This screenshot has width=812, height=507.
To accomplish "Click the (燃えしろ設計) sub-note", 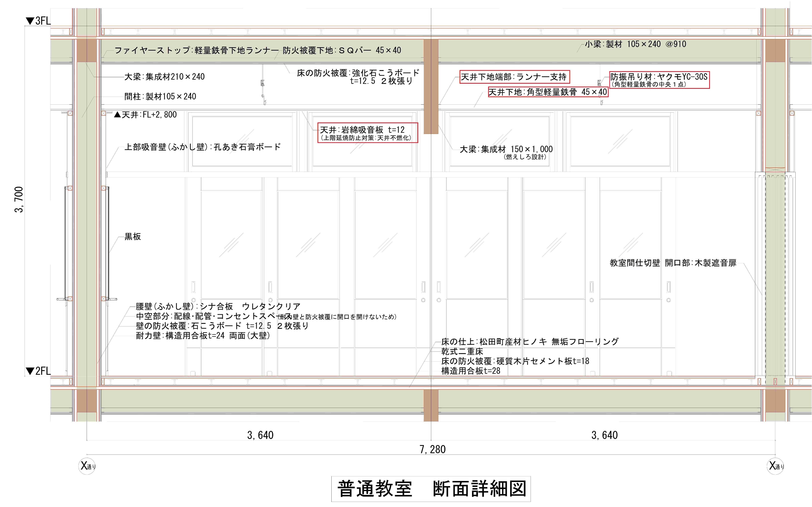I will point(525,157).
